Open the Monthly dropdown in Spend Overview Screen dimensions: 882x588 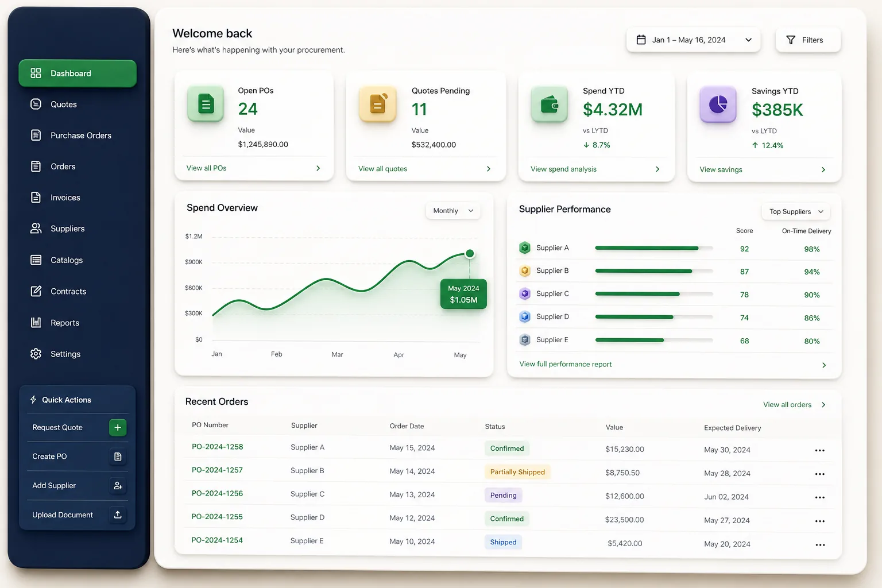click(453, 211)
